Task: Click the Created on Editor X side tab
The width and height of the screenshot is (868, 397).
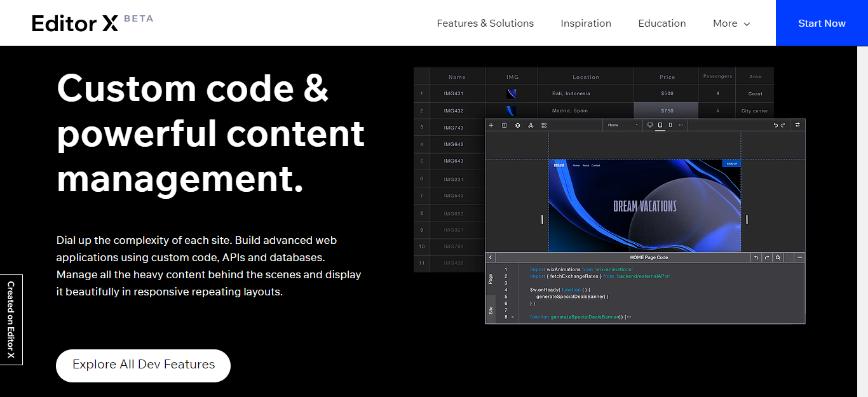Action: [x=11, y=320]
